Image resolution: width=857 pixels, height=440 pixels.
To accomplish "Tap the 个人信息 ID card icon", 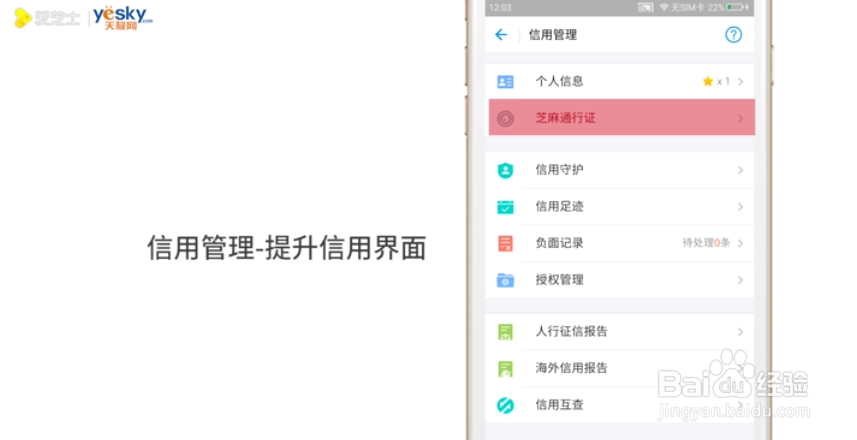I will [x=505, y=82].
